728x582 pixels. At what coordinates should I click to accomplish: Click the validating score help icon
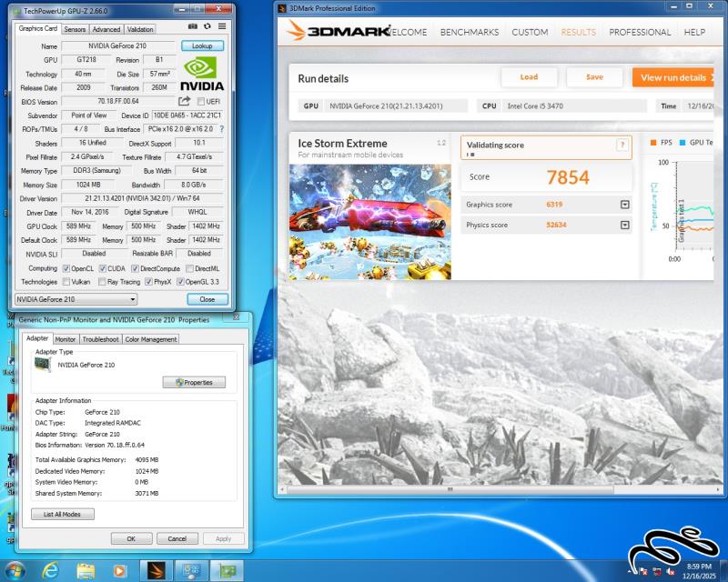[x=622, y=145]
